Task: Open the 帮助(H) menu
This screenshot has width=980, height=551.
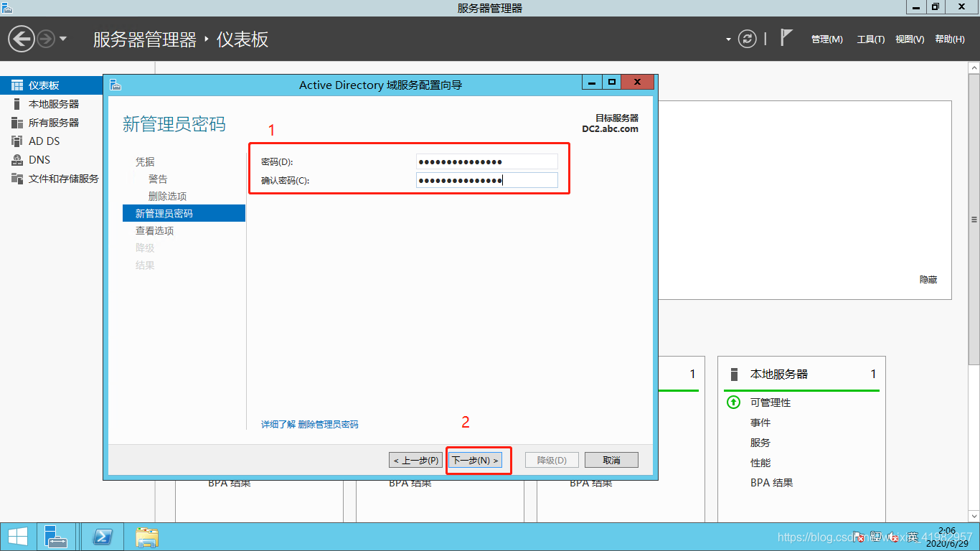Action: tap(950, 39)
